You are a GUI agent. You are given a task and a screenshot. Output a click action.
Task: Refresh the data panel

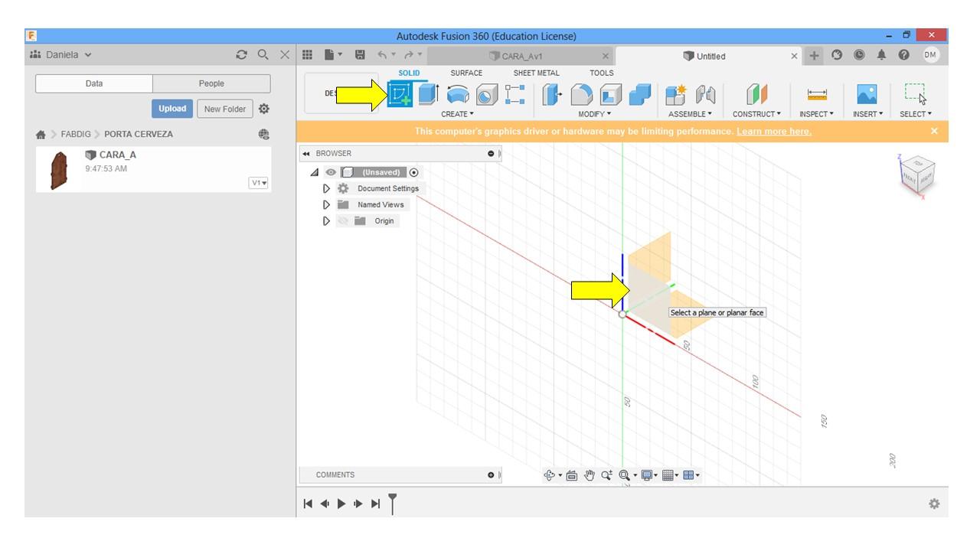click(x=242, y=55)
